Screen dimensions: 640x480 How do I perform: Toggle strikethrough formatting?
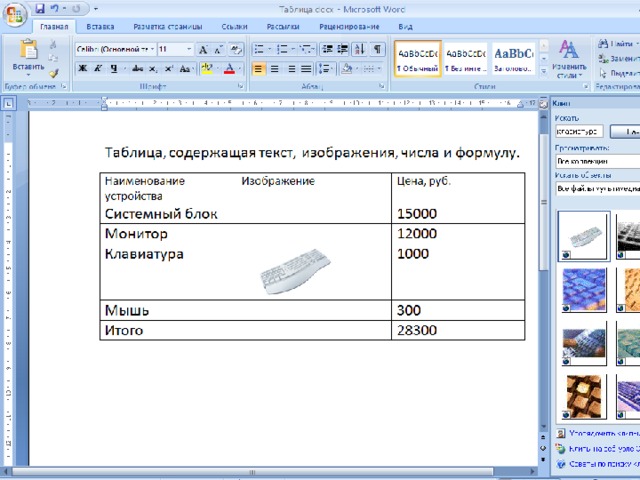click(135, 68)
